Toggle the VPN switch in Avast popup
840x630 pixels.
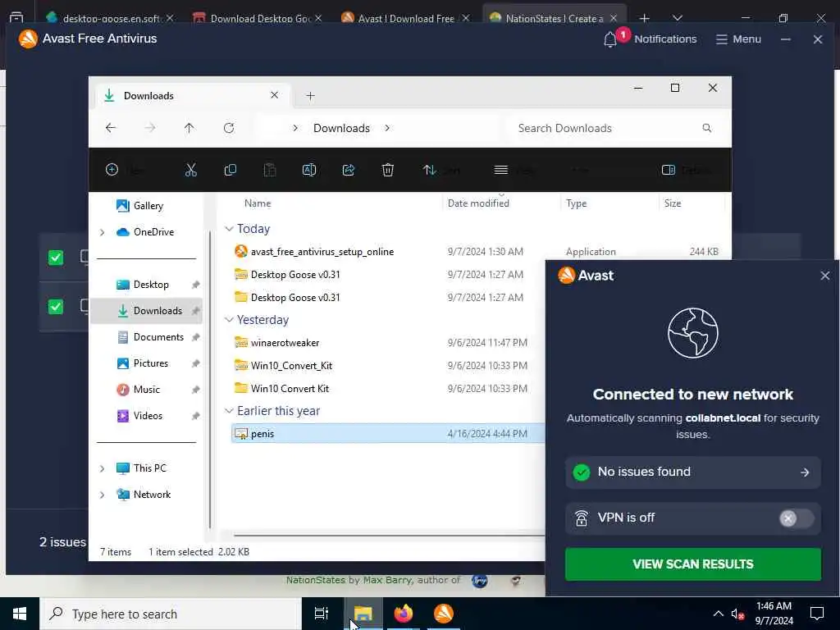(796, 518)
